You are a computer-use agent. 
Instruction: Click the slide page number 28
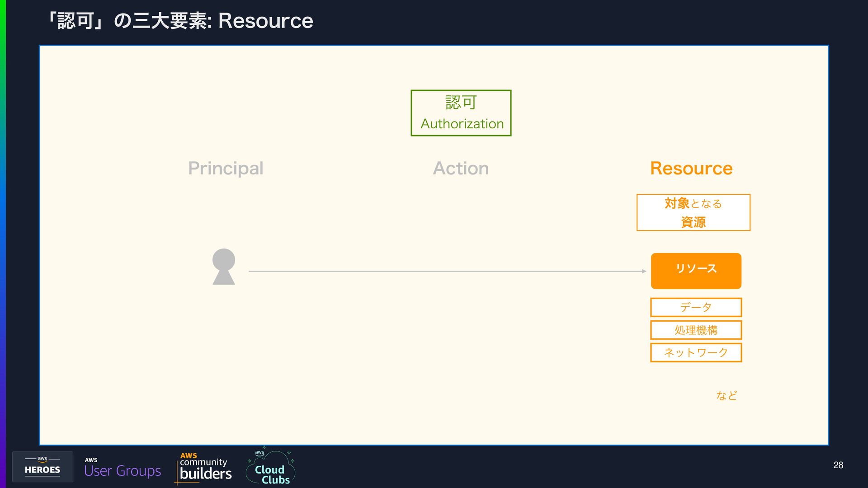pos(838,465)
